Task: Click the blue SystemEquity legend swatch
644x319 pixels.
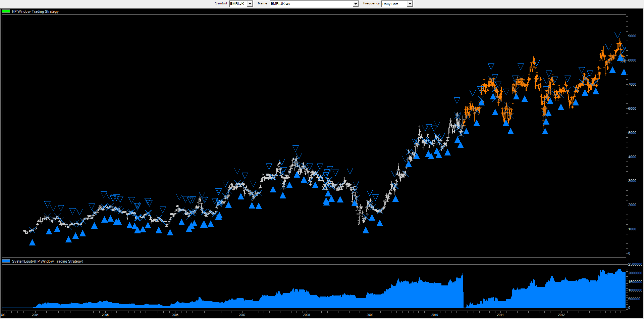Action: point(6,261)
